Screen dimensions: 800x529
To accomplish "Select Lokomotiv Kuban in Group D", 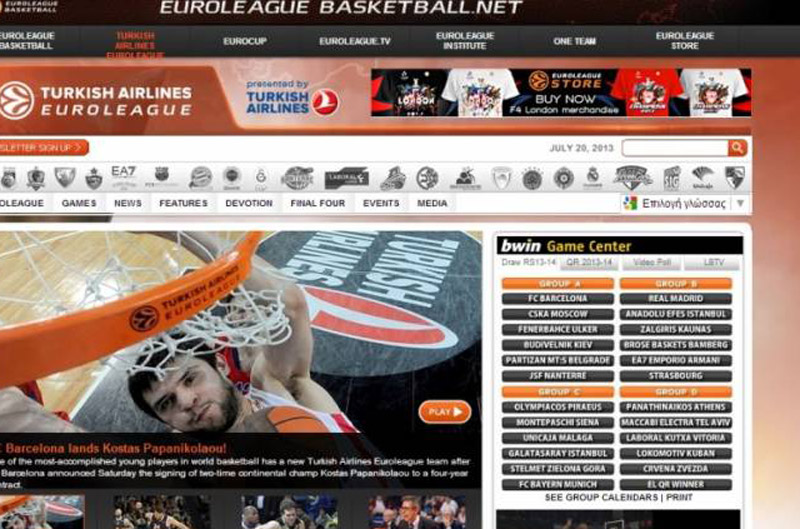I will tap(676, 454).
